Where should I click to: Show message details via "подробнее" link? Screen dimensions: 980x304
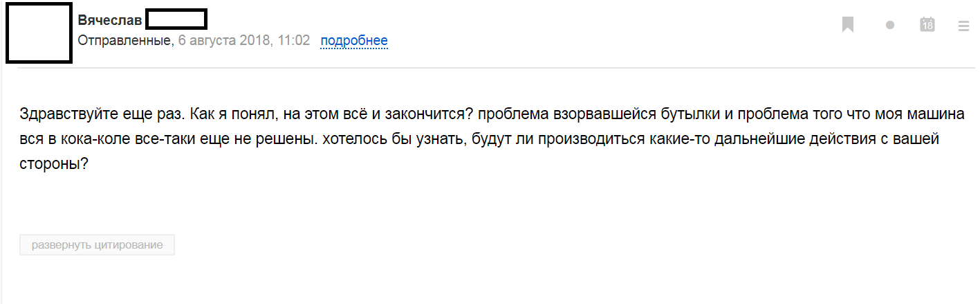pos(353,41)
